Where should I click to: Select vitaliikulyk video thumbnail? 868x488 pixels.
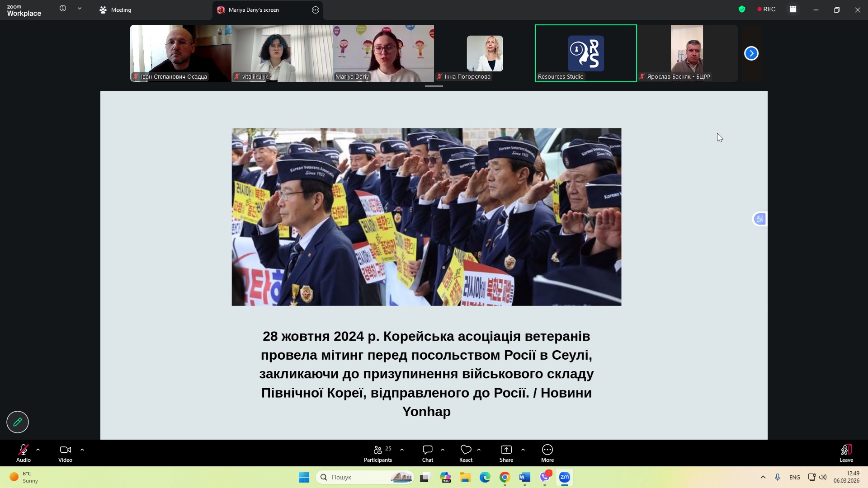[x=282, y=53]
